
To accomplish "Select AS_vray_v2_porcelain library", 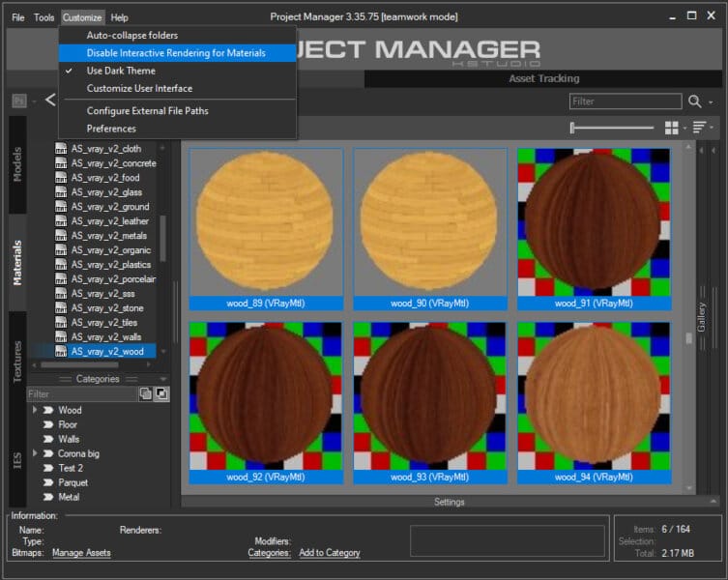I will click(x=113, y=278).
